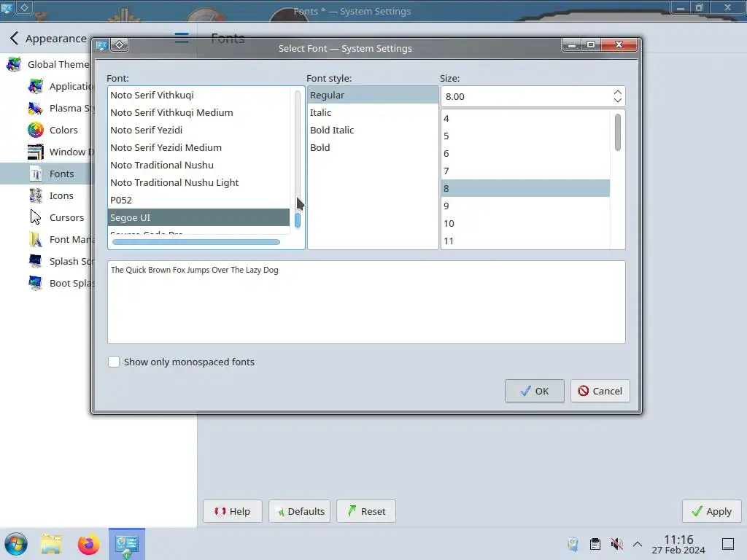Pick size 10 from the size list

point(525,223)
